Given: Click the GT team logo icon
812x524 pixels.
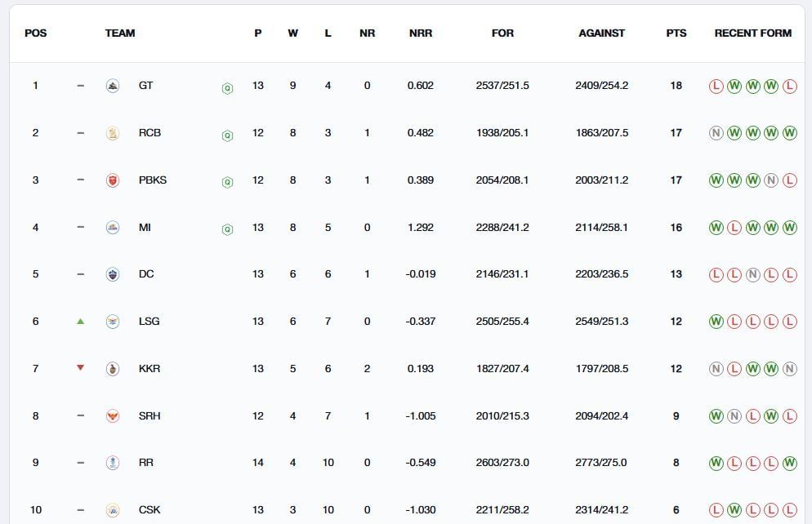Looking at the screenshot, I should [113, 86].
